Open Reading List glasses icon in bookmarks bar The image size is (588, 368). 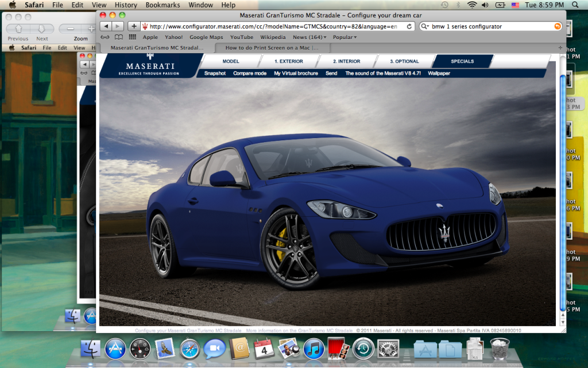click(x=105, y=37)
